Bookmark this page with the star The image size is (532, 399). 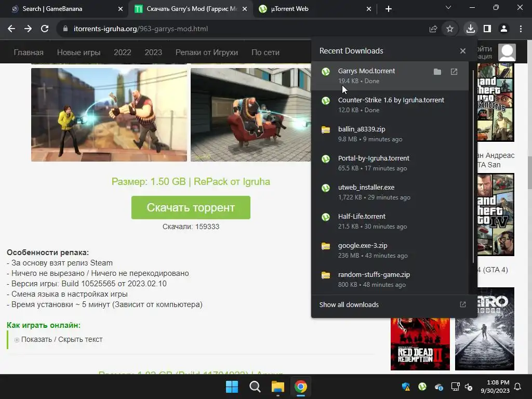pyautogui.click(x=450, y=29)
